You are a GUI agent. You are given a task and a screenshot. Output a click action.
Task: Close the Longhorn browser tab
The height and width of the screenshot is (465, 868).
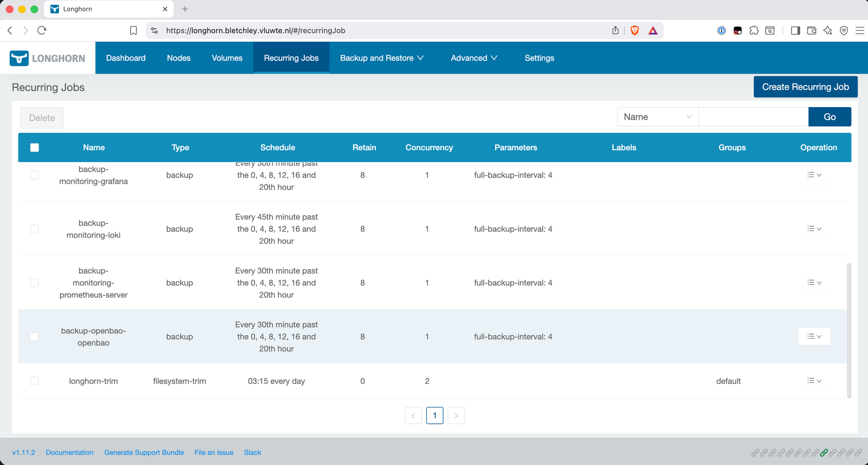(165, 9)
